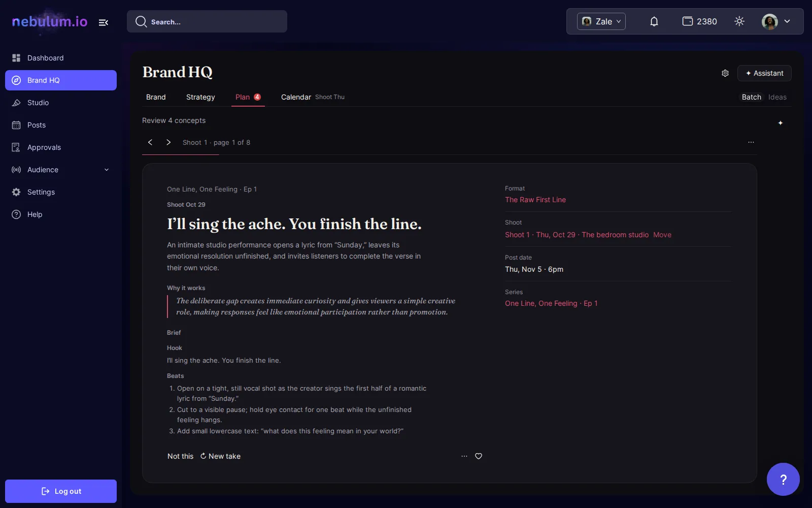The height and width of the screenshot is (508, 812).
Task: Open series One Line, One Feeling link
Action: pos(551,303)
